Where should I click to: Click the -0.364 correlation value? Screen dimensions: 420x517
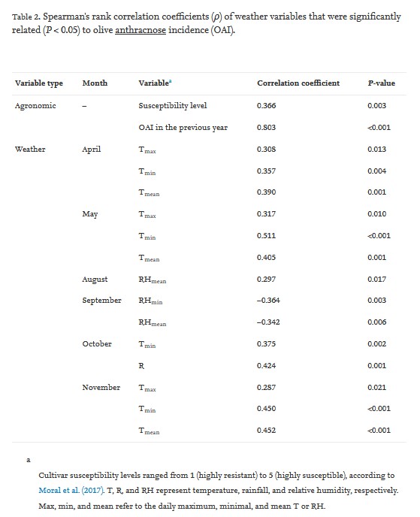coord(268,301)
